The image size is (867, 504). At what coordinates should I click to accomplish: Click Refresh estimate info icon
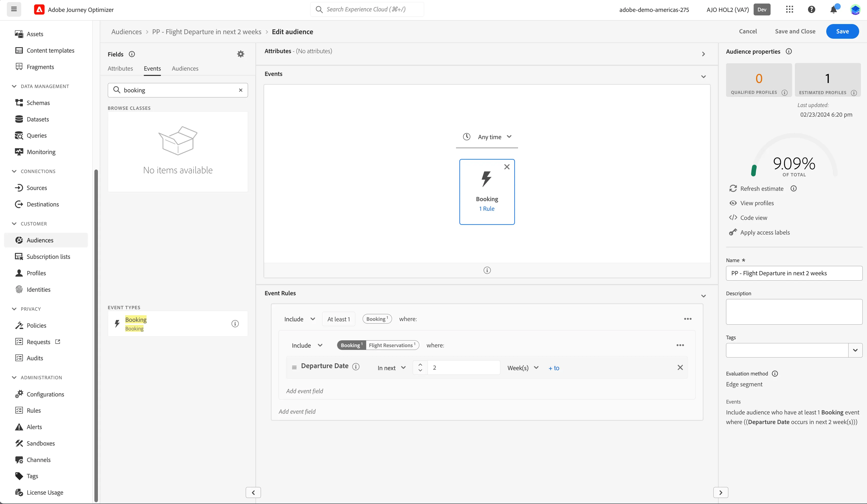[x=793, y=188]
